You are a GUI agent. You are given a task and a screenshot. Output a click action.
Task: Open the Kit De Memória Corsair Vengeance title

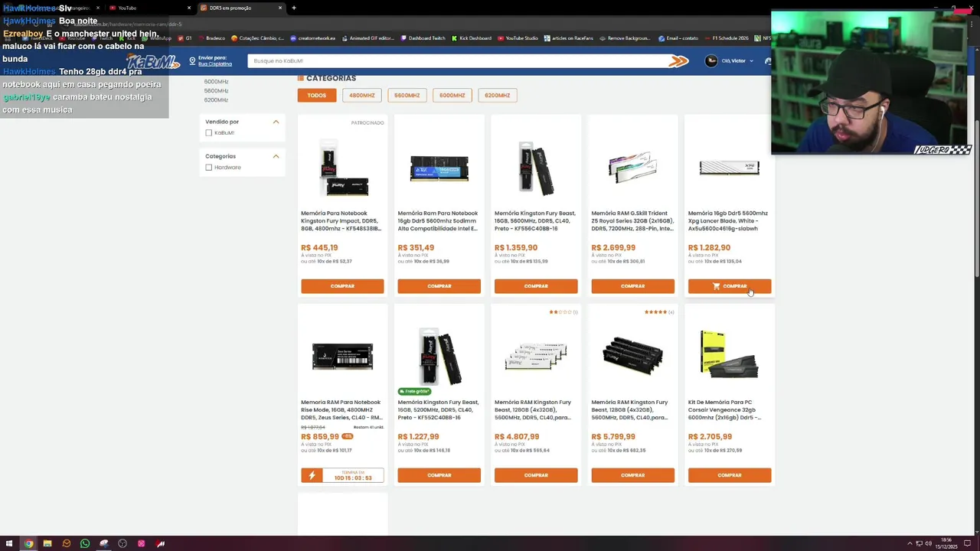tap(724, 410)
